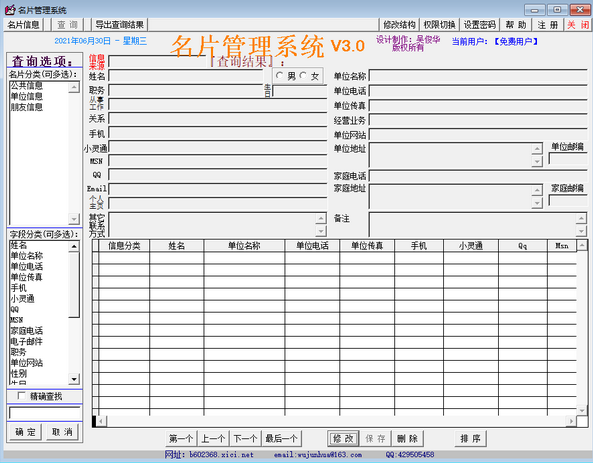Click down arrow in 单位地址 box

(x=537, y=162)
